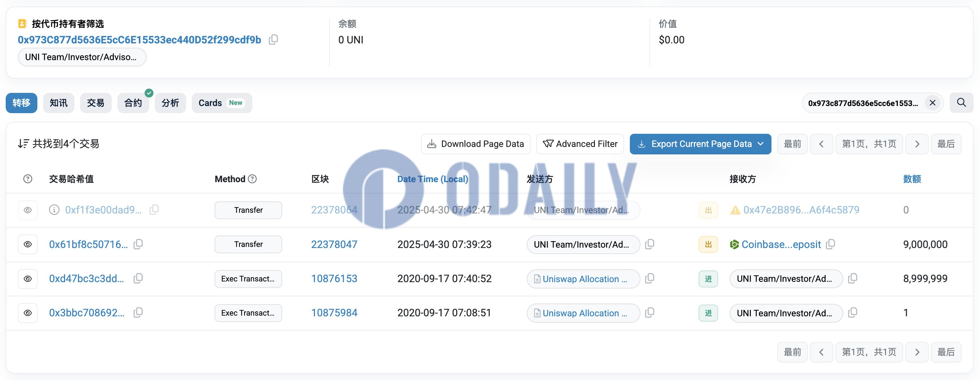Click warning icon by 0x47e2B896...A6f4c5879
The height and width of the screenshot is (380, 980).
(736, 210)
